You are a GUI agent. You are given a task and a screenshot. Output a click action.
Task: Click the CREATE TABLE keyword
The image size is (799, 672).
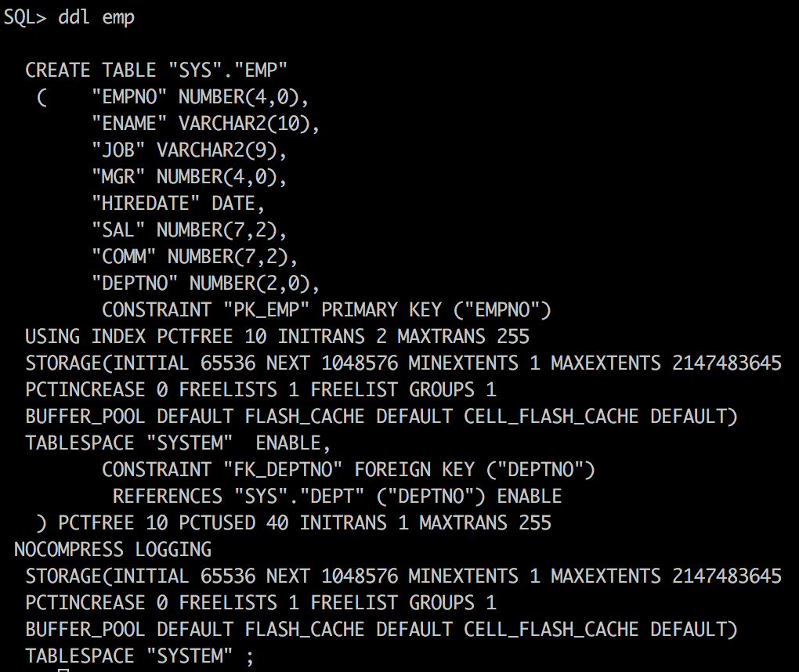click(90, 70)
